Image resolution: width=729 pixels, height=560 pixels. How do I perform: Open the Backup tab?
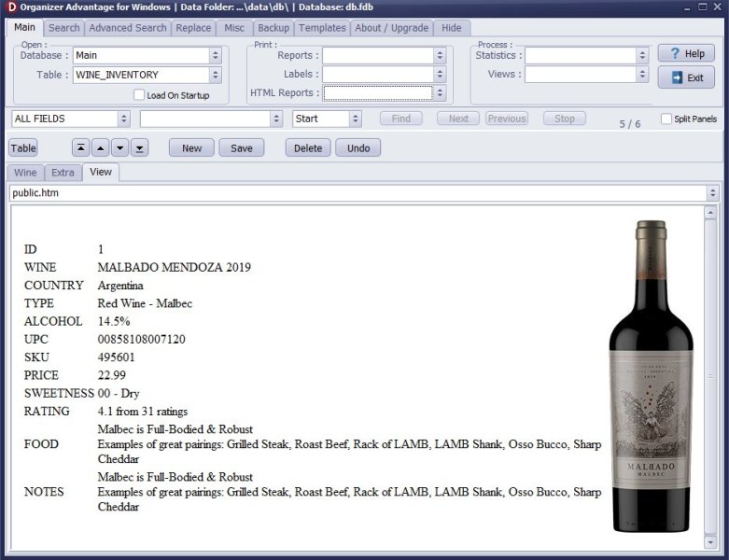273,28
